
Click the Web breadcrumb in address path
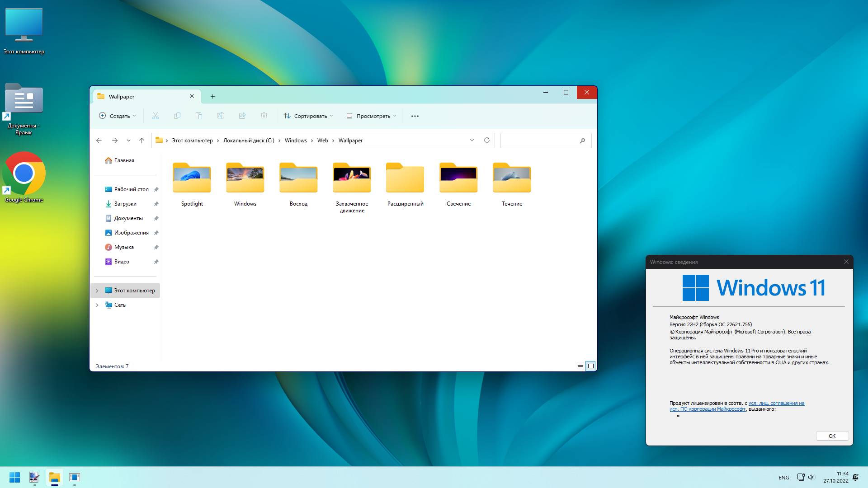[x=322, y=141]
